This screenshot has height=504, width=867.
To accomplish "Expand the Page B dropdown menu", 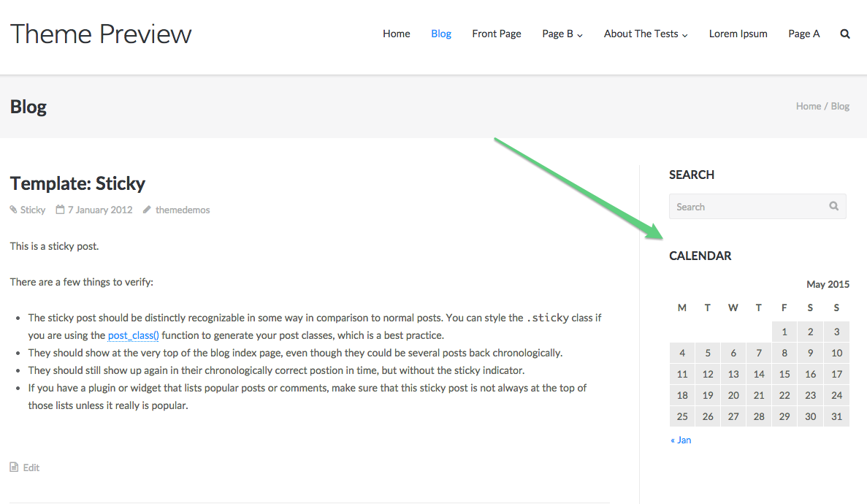I will pos(562,34).
